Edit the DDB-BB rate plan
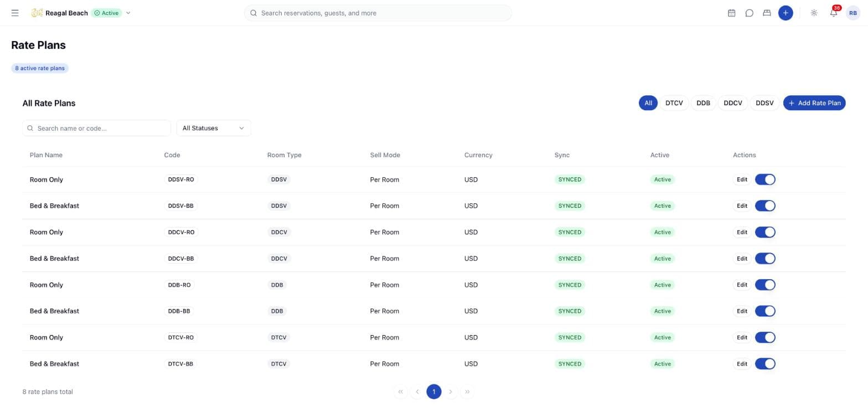The image size is (868, 417). (x=742, y=311)
